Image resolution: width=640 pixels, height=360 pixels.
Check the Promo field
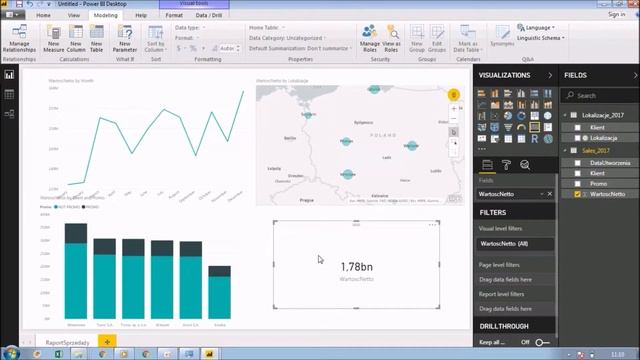pyautogui.click(x=578, y=184)
